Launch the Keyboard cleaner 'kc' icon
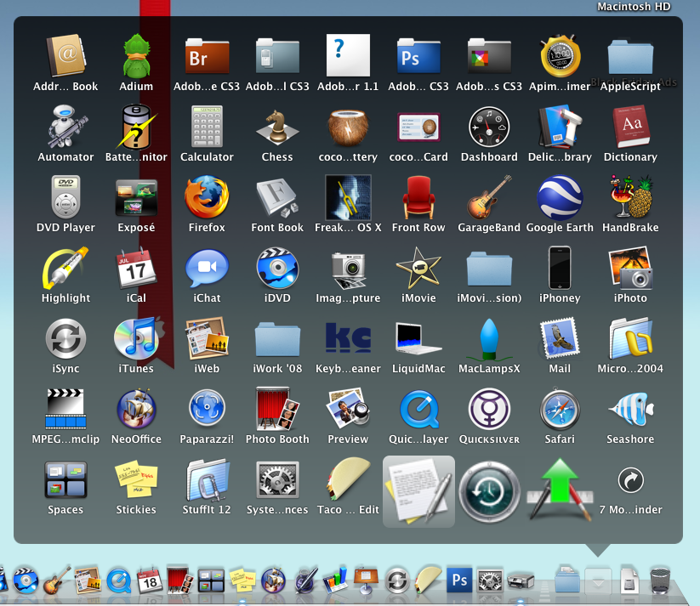The image size is (700, 606). [x=348, y=337]
